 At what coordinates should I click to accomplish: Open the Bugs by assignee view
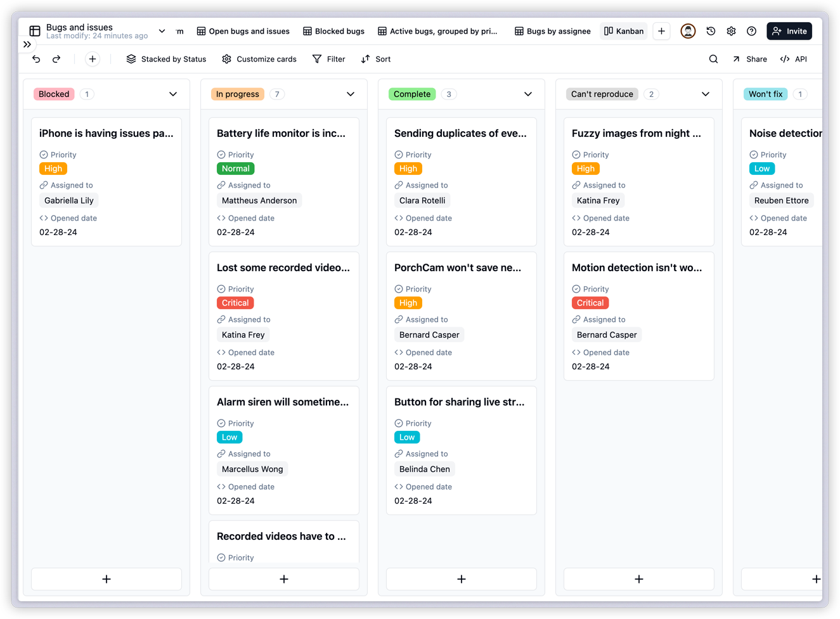[552, 30]
